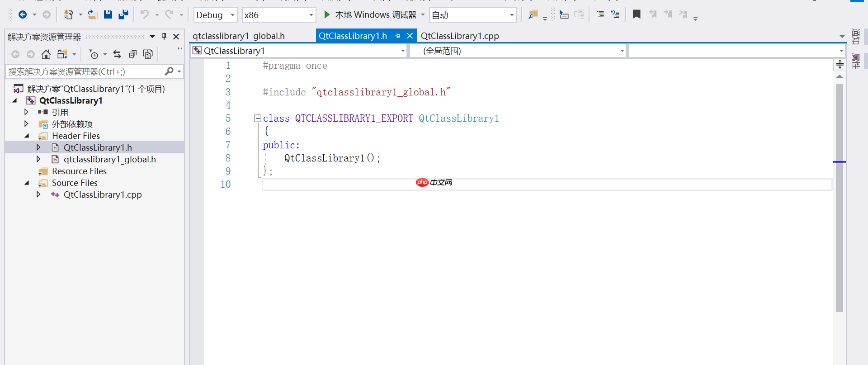Image resolution: width=868 pixels, height=365 pixels.
Task: Switch to the QtClassLibrary1.cpp tab
Action: [460, 36]
